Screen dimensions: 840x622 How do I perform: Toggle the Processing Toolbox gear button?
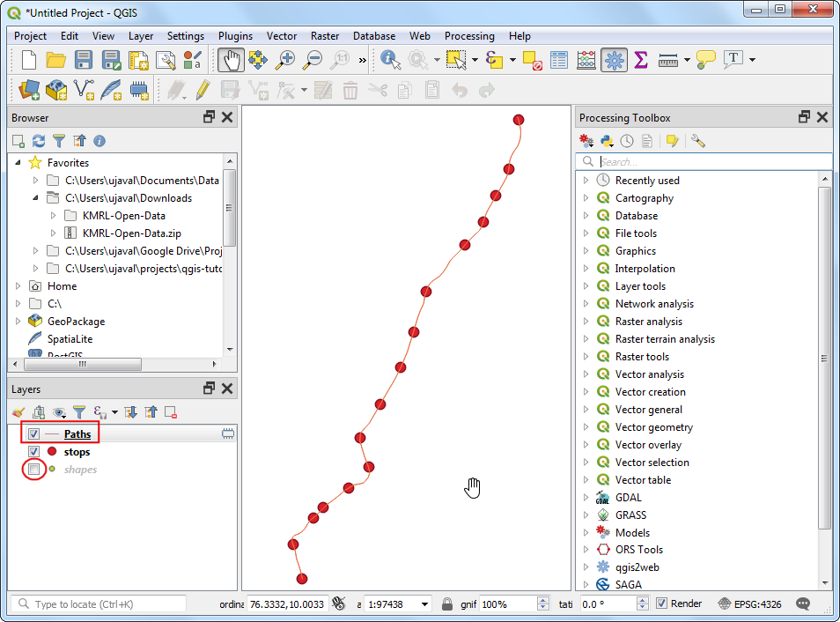click(x=615, y=60)
